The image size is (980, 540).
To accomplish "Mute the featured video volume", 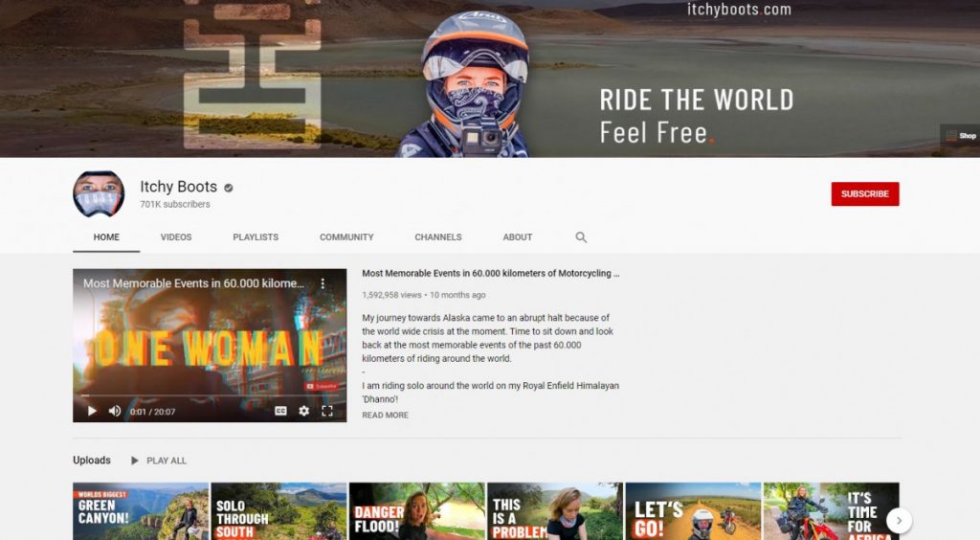I will coord(115,411).
